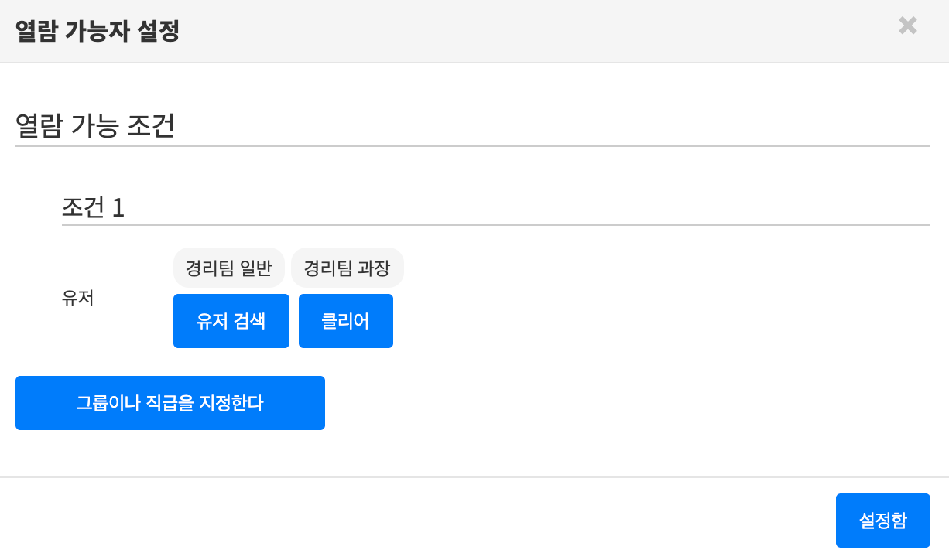
Task: Specify a group or position condition
Action: [170, 403]
